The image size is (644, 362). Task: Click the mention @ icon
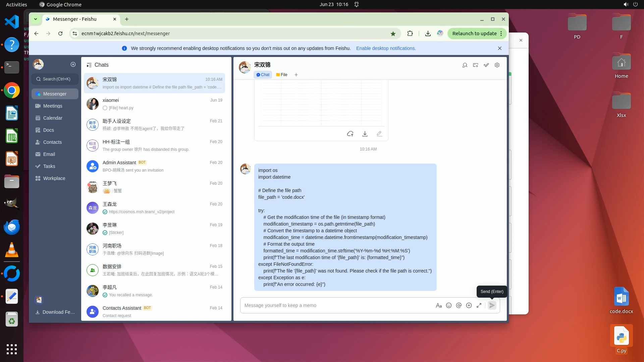point(459,305)
